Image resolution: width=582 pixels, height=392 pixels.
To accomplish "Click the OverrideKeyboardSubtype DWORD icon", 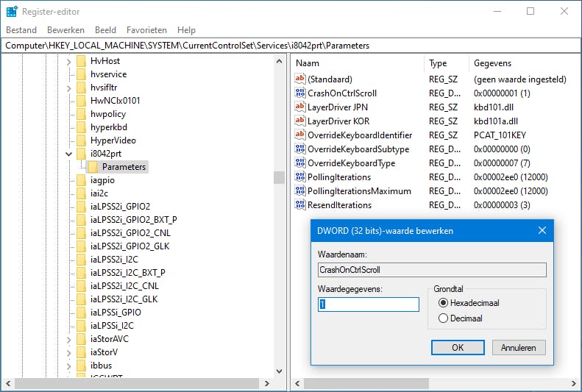I will click(300, 149).
